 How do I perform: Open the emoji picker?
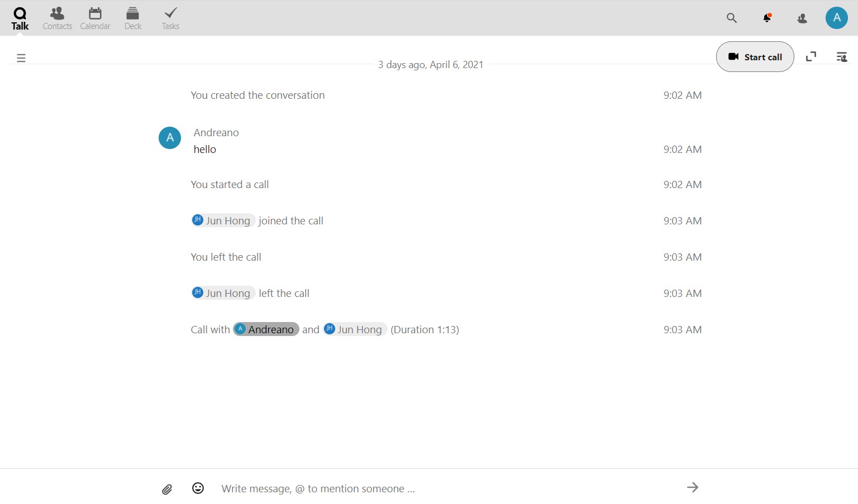point(198,488)
